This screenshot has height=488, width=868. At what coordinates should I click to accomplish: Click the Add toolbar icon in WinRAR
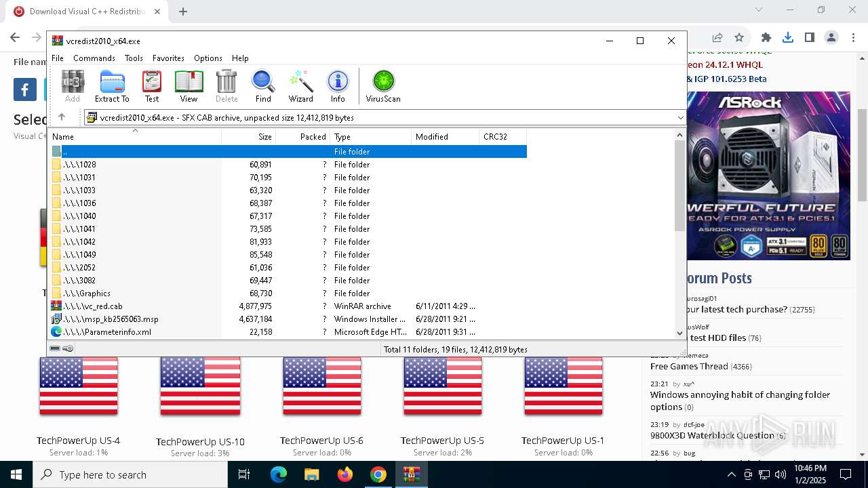tap(73, 86)
